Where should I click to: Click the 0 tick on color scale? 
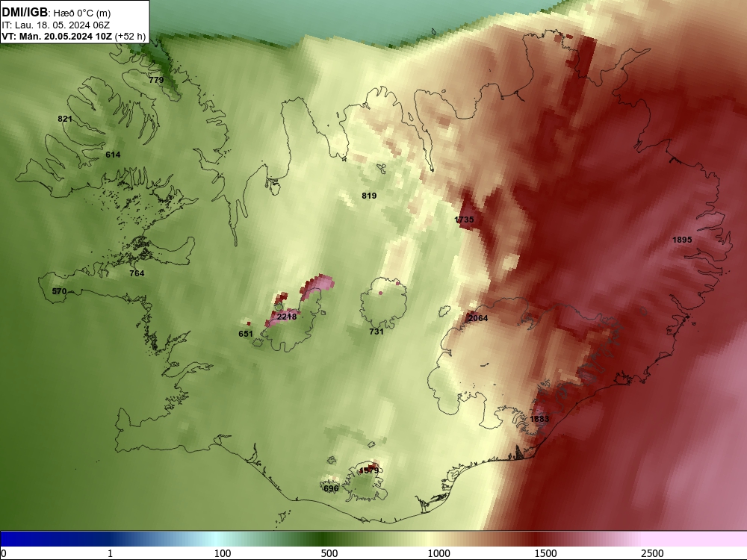coord(4,553)
